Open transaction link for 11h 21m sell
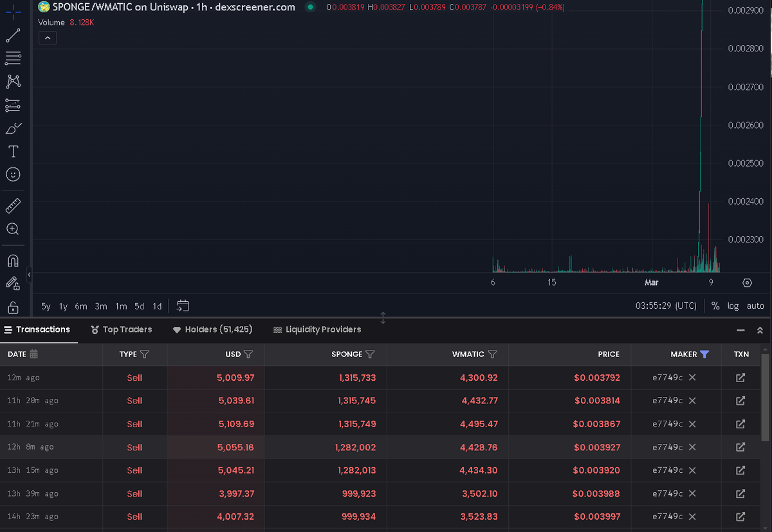Screen dimensions: 772x532 pyautogui.click(x=740, y=424)
